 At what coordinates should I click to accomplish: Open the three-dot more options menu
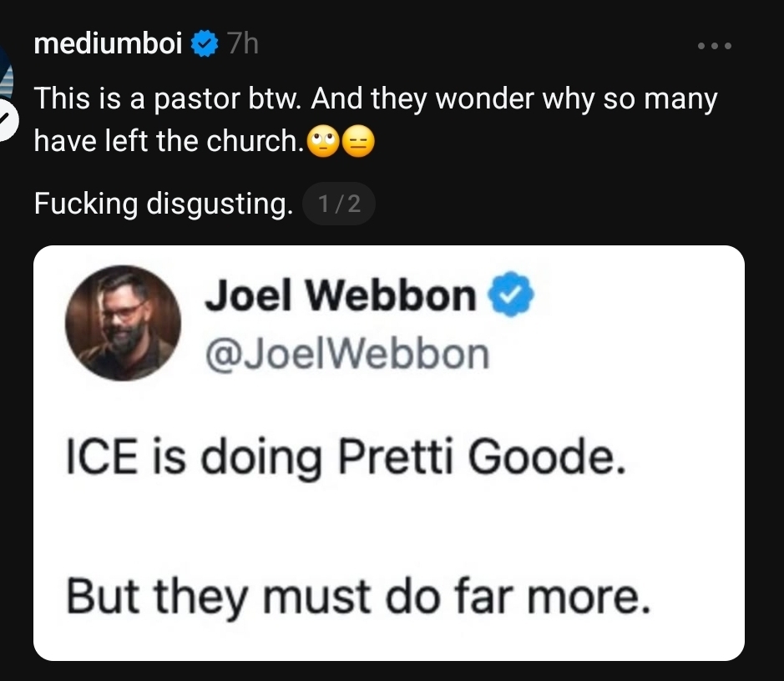[x=715, y=46]
